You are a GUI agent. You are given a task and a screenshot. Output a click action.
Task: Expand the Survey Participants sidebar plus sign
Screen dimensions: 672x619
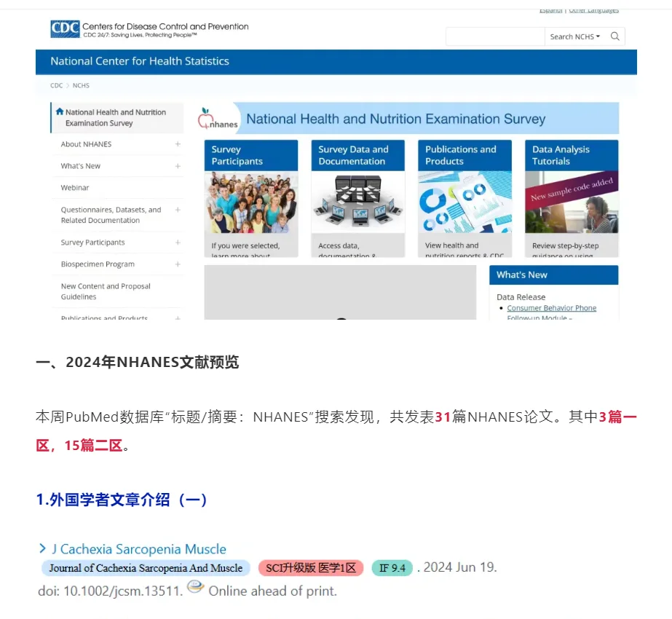[178, 243]
